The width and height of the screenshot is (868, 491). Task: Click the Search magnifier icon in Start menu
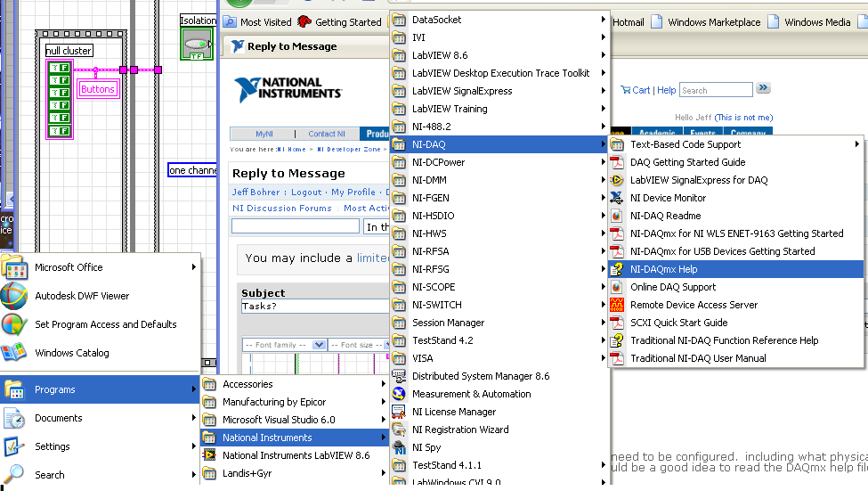point(14,475)
